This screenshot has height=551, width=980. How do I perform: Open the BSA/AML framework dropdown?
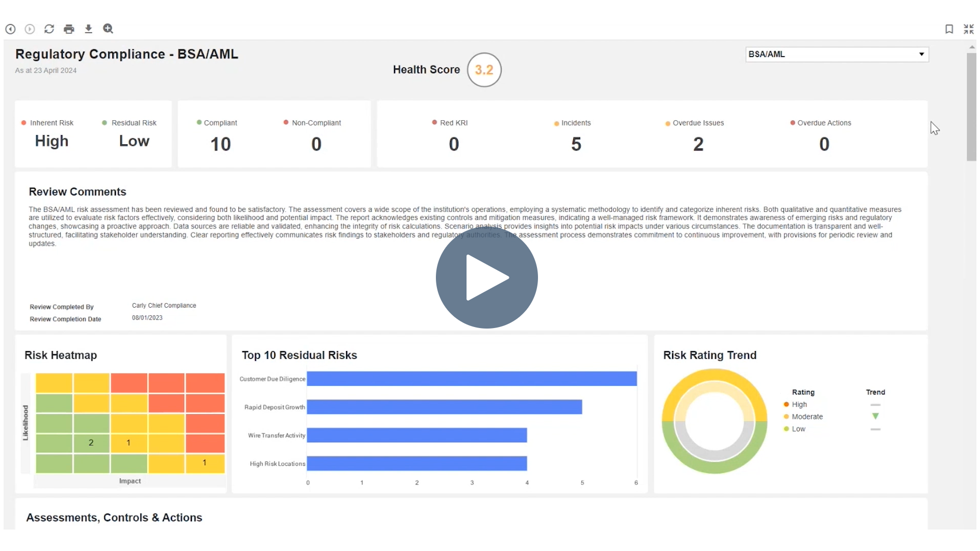[921, 54]
